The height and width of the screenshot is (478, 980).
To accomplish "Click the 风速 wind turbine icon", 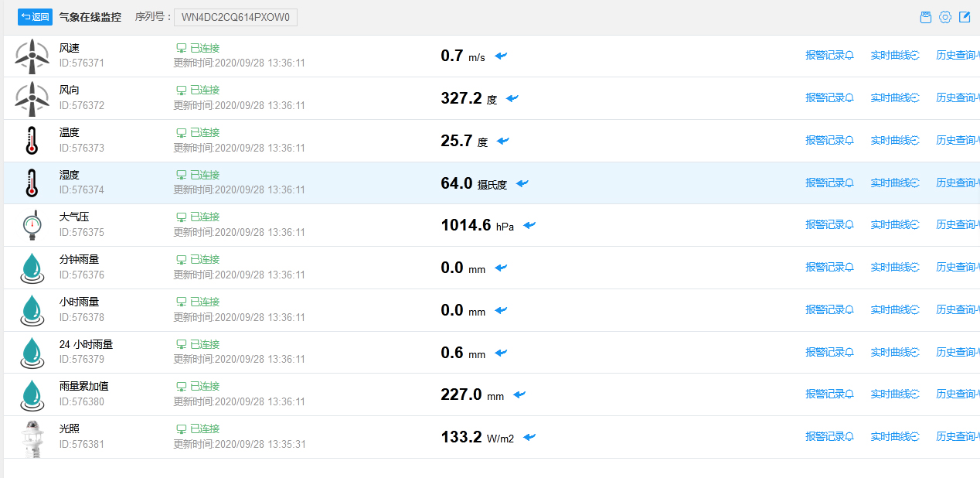I will click(x=32, y=56).
